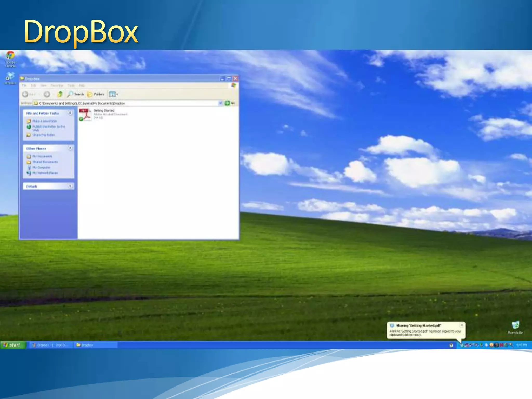Screen dimensions: 532x399
Task: Click the Forward navigation arrow
Action: 47,94
